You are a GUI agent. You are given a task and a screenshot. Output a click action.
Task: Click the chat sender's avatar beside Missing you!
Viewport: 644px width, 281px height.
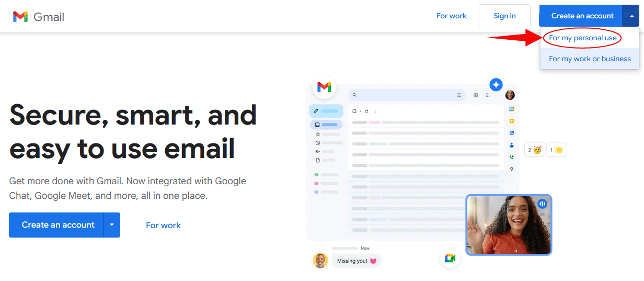click(x=320, y=260)
